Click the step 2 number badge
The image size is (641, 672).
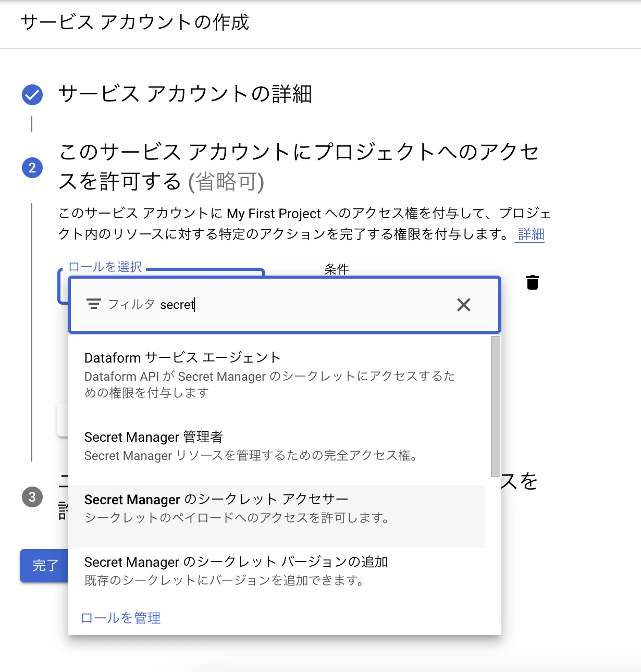coord(32,168)
